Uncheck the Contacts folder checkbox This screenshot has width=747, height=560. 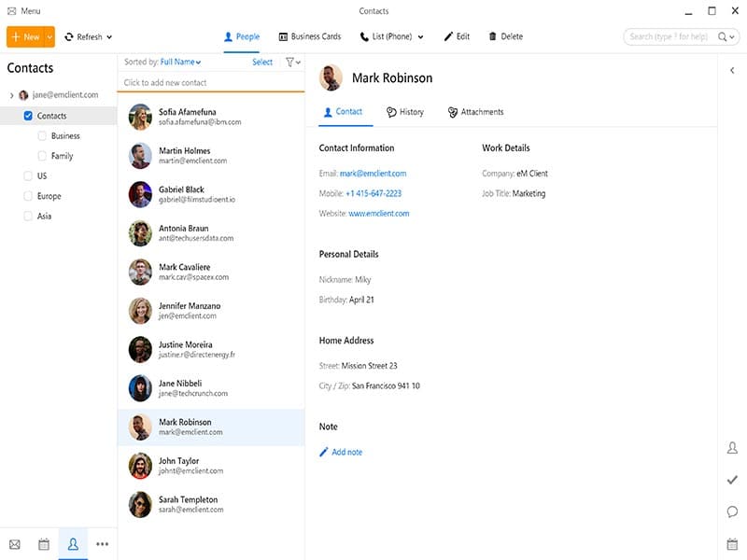(x=28, y=116)
